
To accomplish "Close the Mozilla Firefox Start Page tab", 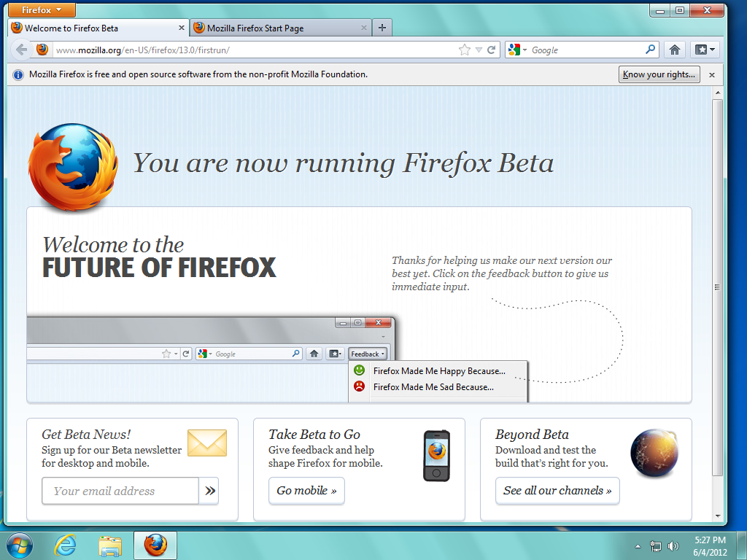I will click(x=363, y=28).
